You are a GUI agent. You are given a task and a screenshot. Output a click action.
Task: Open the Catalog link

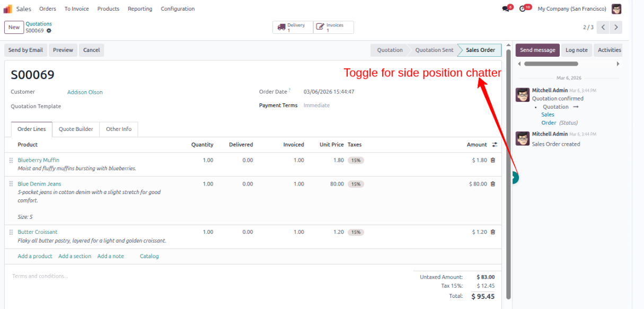coord(149,256)
